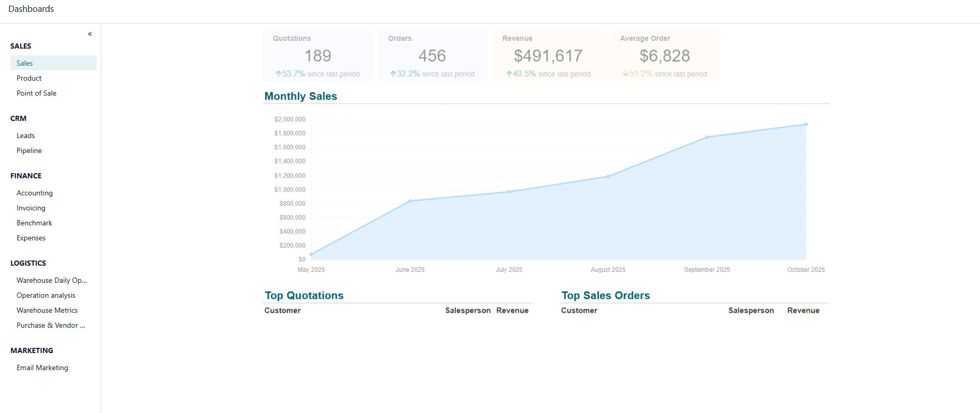Click the Dashboards app title
This screenshot has height=413, width=980.
pyautogui.click(x=31, y=9)
